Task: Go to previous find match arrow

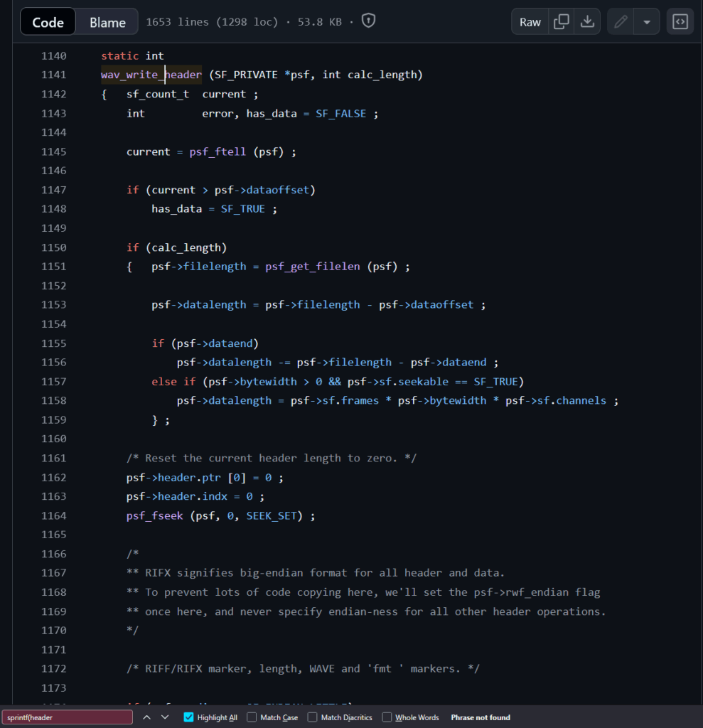Action: coord(146,717)
